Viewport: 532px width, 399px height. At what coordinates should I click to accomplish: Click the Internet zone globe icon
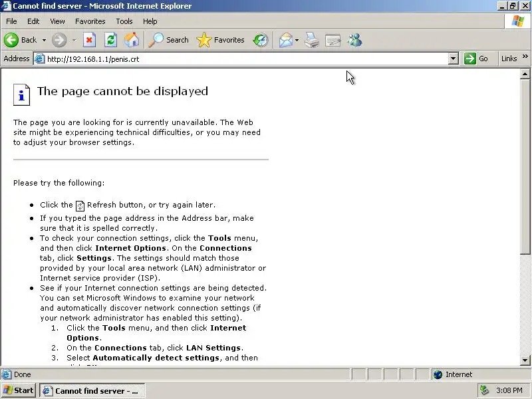click(x=438, y=374)
